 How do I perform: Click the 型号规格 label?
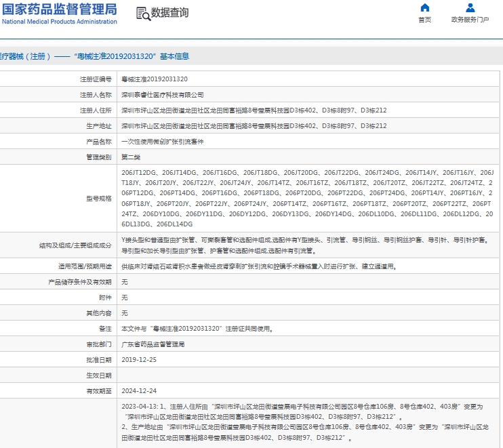coord(99,199)
